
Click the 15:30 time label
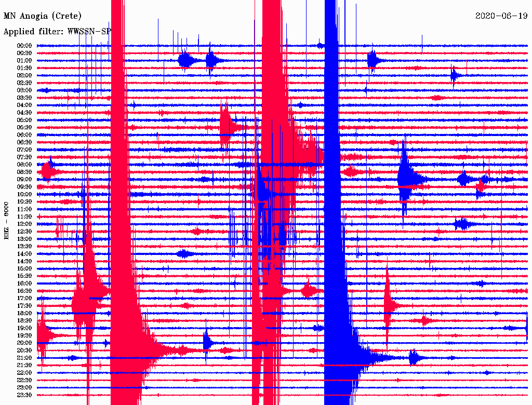[x=24, y=276]
